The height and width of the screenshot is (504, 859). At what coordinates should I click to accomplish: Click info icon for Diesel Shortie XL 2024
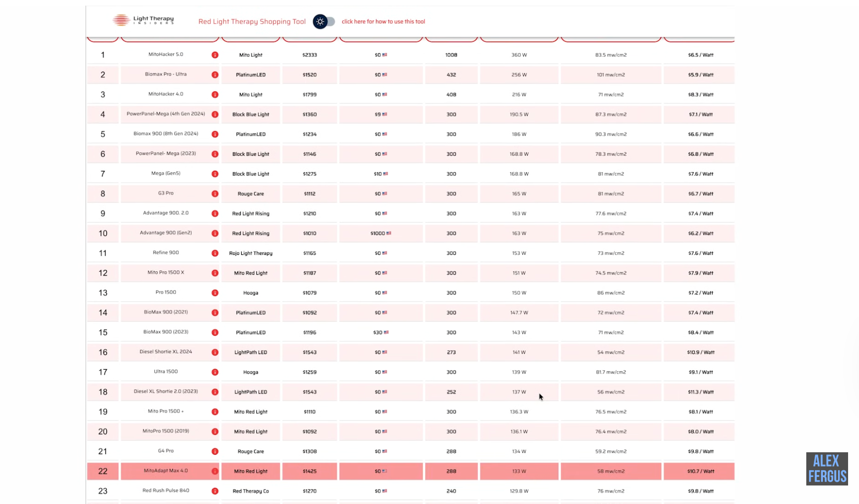tap(215, 352)
